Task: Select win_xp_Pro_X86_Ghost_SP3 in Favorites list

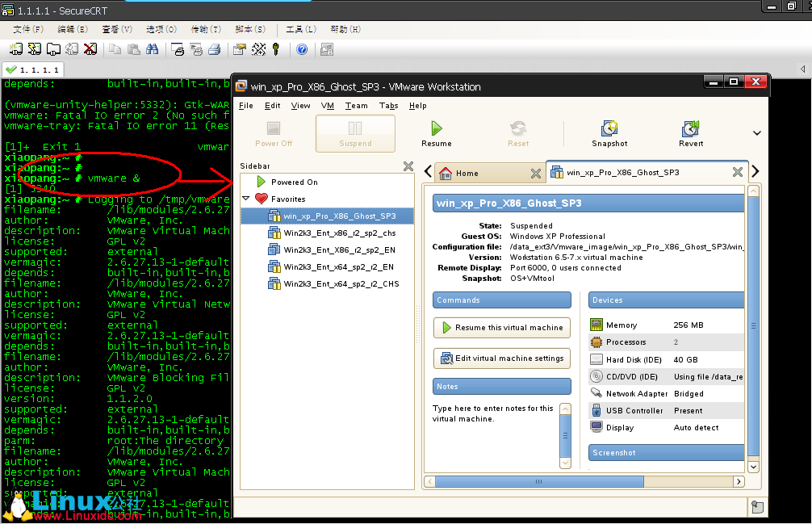Action: tap(327, 216)
